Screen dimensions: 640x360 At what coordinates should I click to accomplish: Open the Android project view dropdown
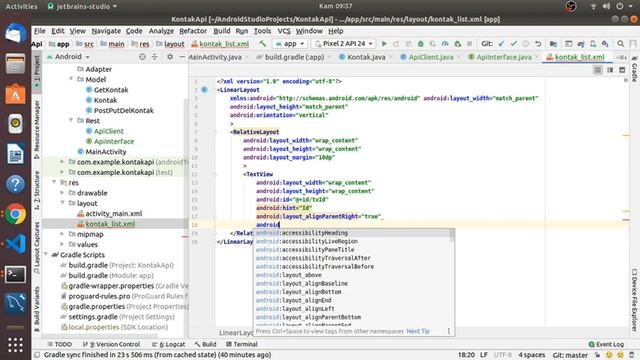coord(68,57)
